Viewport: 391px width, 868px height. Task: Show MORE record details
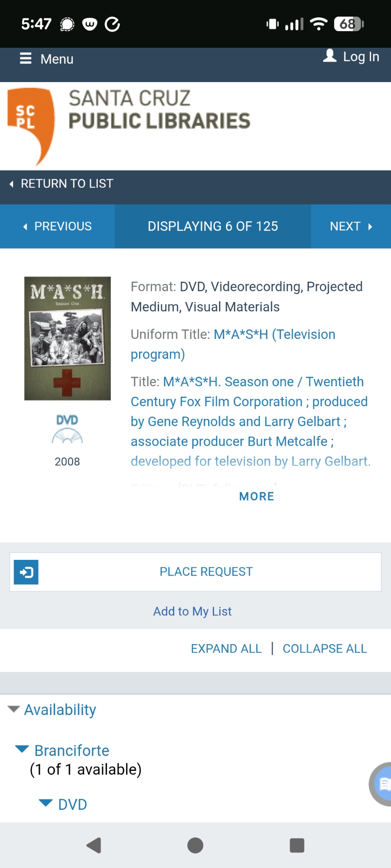(256, 496)
